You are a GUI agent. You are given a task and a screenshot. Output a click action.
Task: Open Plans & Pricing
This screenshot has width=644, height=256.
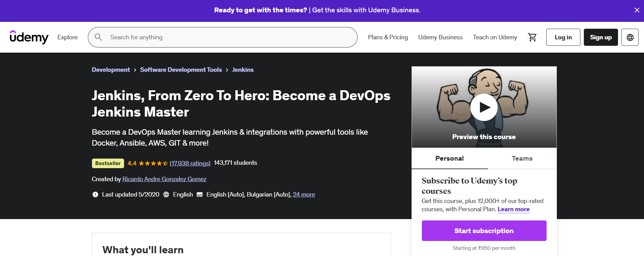pyautogui.click(x=388, y=37)
